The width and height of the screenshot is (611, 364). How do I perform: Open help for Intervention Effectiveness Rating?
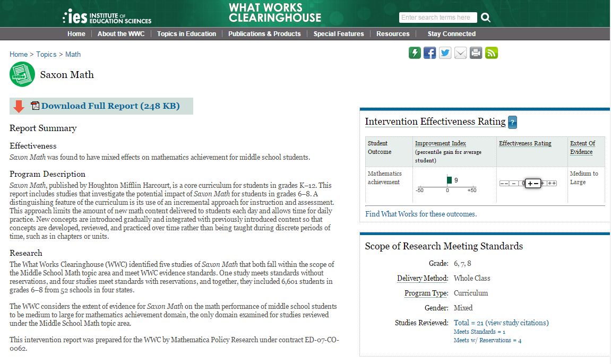click(512, 122)
